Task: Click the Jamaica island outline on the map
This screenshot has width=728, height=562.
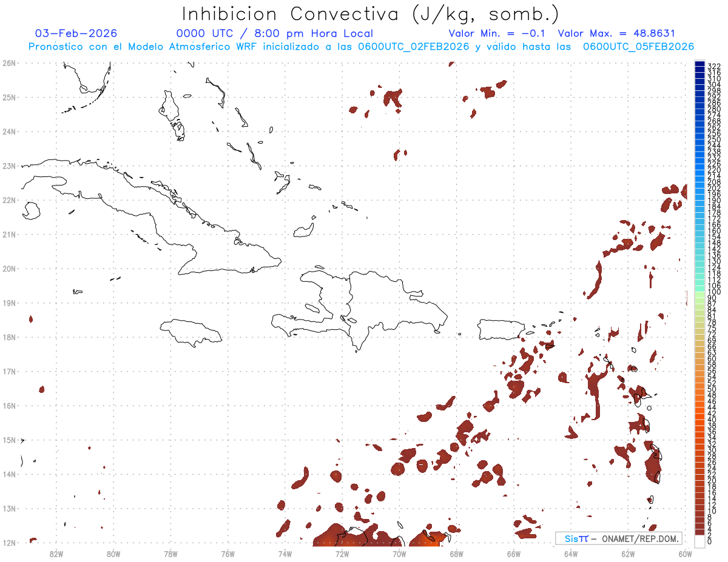Action: tap(191, 332)
